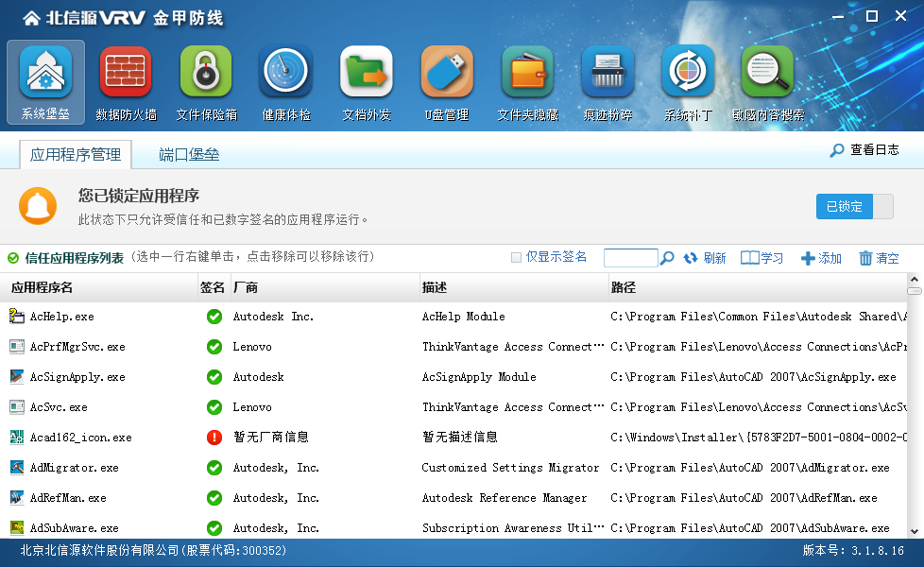Maximize the window
This screenshot has height=567, width=924.
[872, 16]
